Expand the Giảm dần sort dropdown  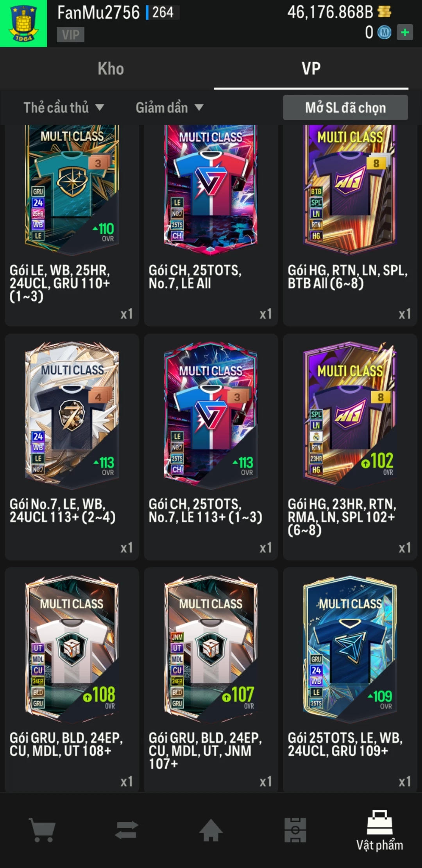[x=170, y=108]
